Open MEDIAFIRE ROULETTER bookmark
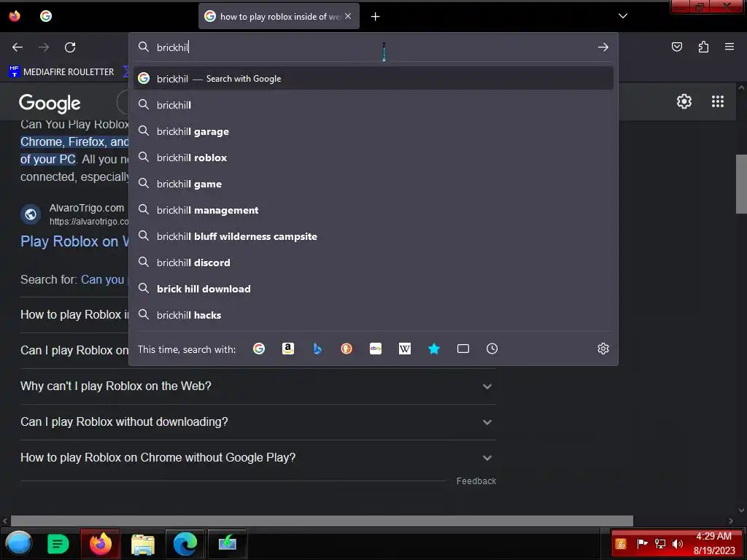 point(61,72)
